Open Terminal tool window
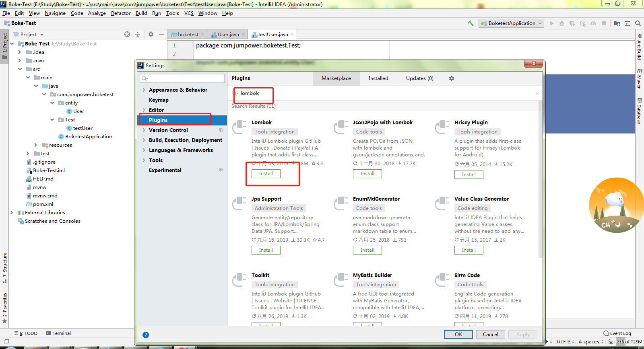The width and height of the screenshot is (644, 349). click(58, 333)
